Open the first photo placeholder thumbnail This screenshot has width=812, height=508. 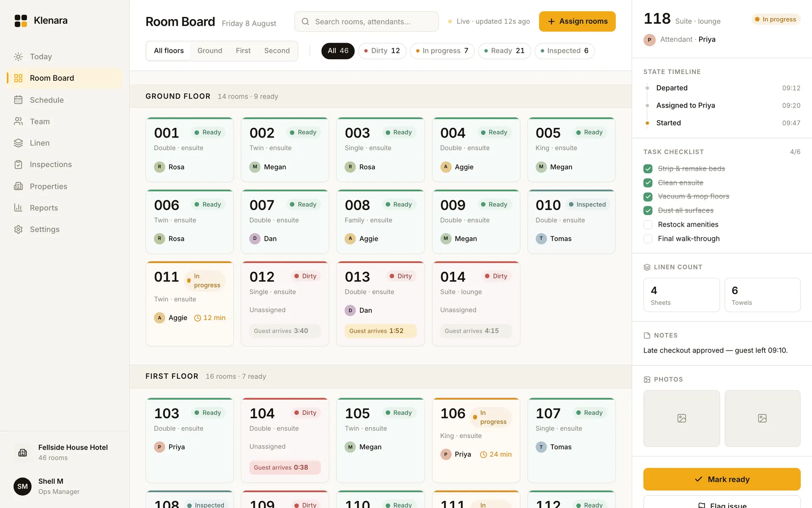[682, 418]
